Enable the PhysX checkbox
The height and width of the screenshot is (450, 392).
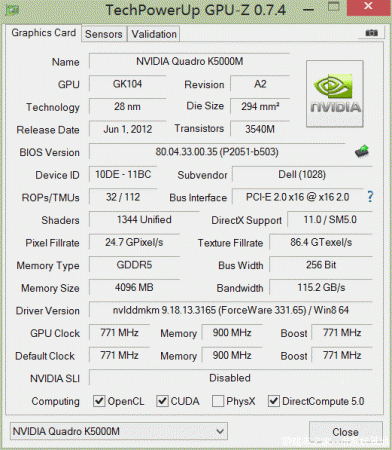pos(218,401)
